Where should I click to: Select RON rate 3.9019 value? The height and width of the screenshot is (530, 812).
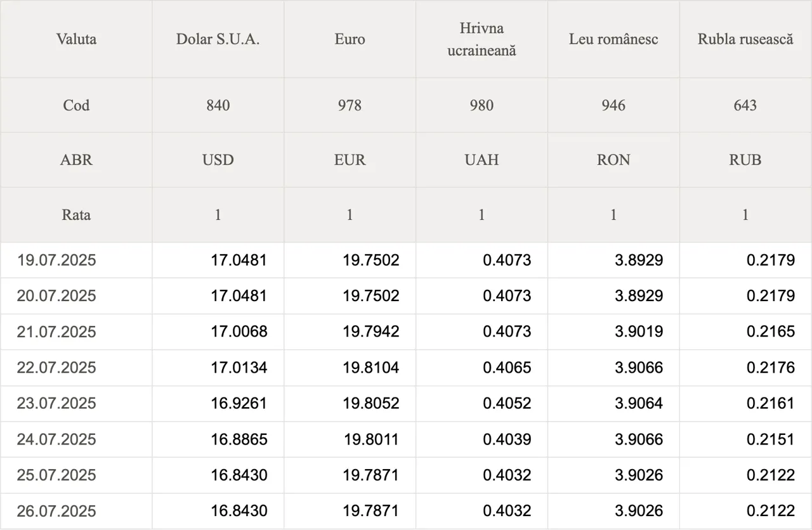coord(639,332)
